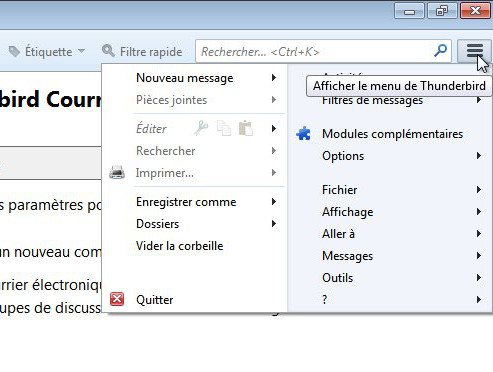Click the paste clipboard icon in Éditer row
Screen dimensions: 493x372
(x=246, y=128)
